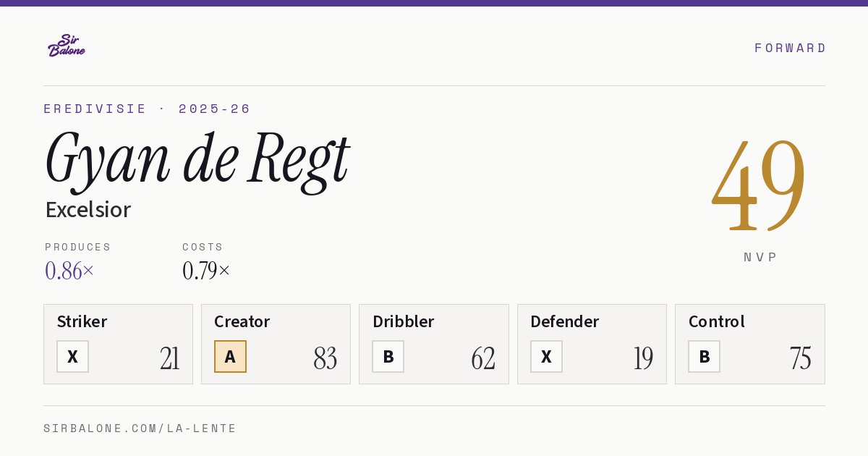This screenshot has height=456, width=868.
Task: Select the Dribbler score 62
Action: (483, 358)
